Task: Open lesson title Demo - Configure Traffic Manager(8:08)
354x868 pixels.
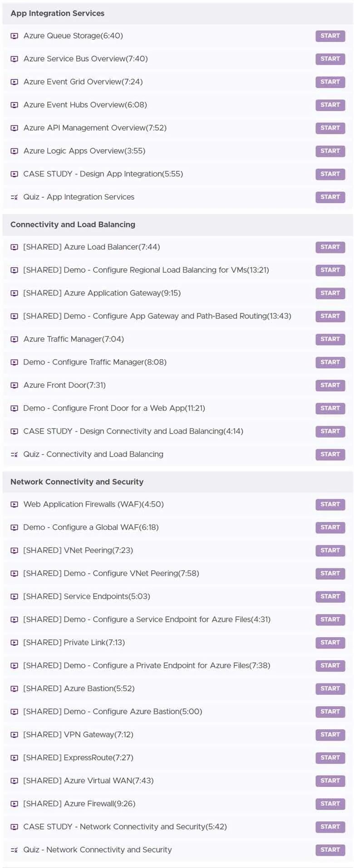Action: (95, 362)
